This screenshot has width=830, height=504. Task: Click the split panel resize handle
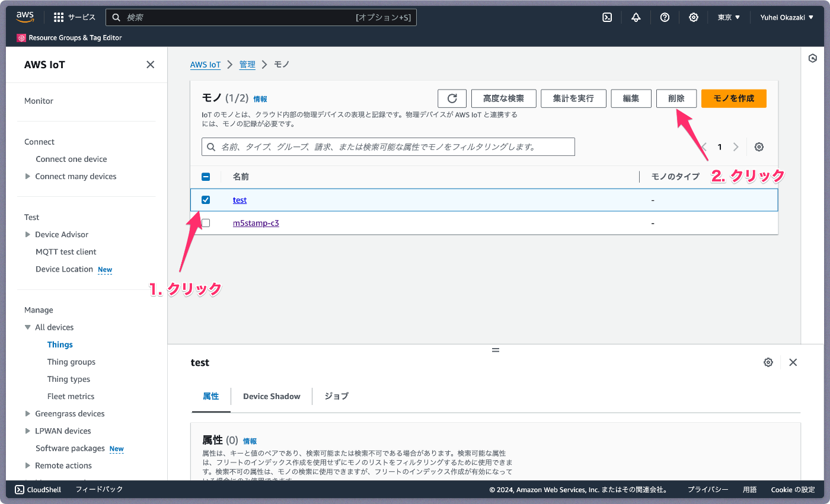[496, 350]
